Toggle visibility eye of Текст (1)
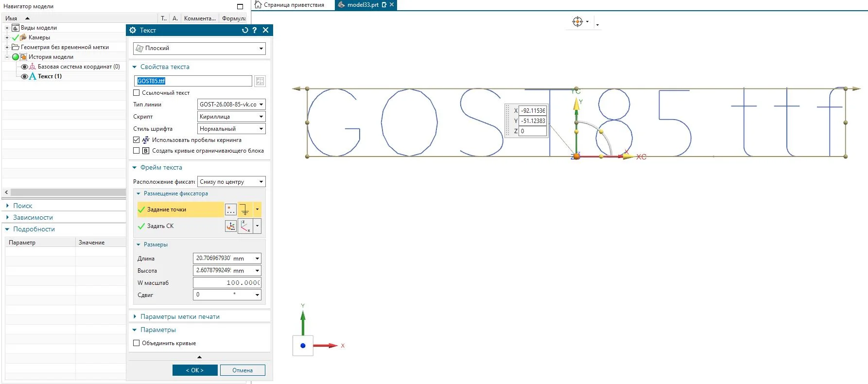The image size is (868, 384). [24, 76]
